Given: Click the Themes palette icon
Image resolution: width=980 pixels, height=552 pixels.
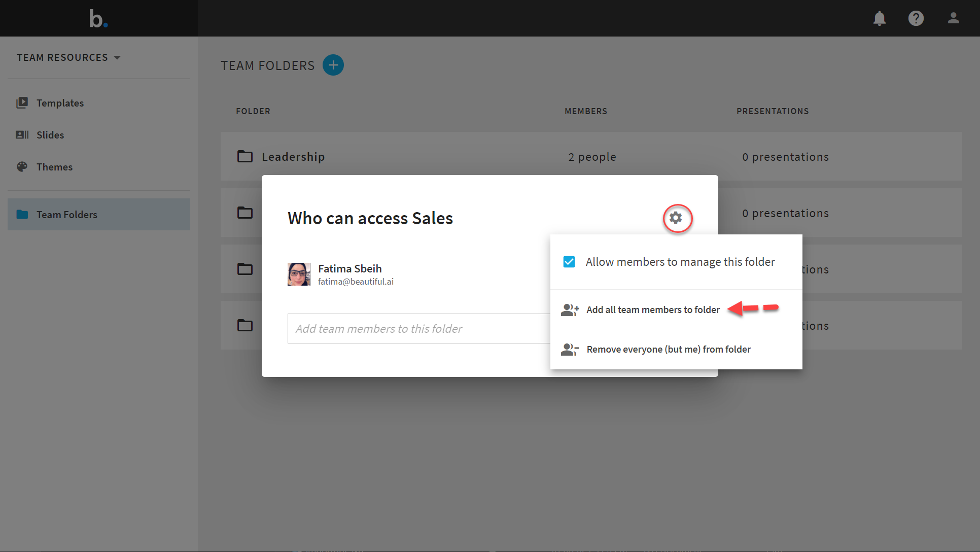Looking at the screenshot, I should click(x=22, y=167).
